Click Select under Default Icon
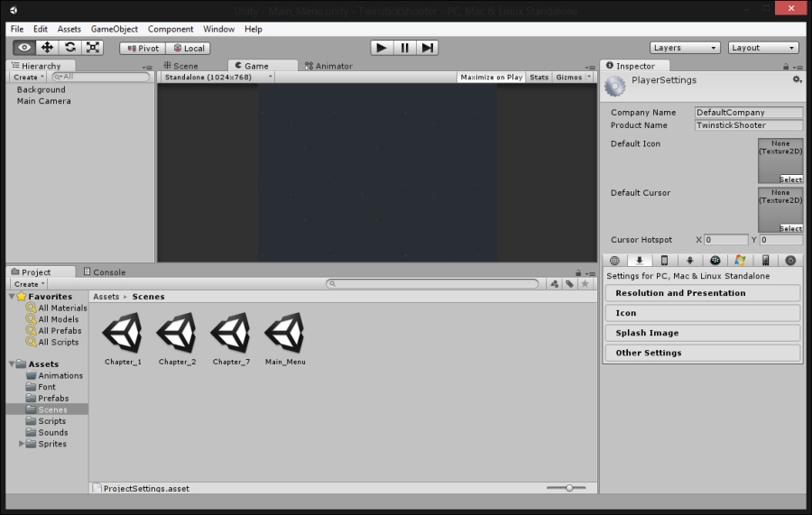The height and width of the screenshot is (515, 812). click(x=790, y=179)
